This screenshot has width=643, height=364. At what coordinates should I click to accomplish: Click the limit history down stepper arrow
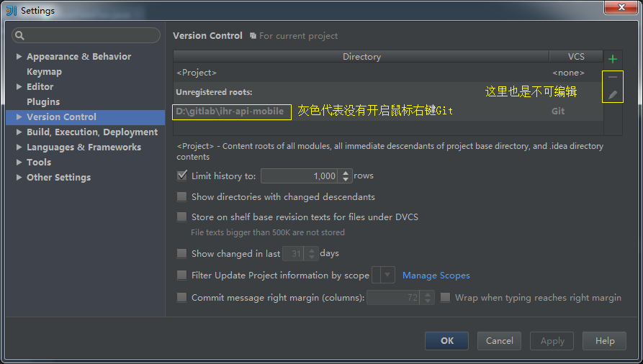pyautogui.click(x=346, y=179)
